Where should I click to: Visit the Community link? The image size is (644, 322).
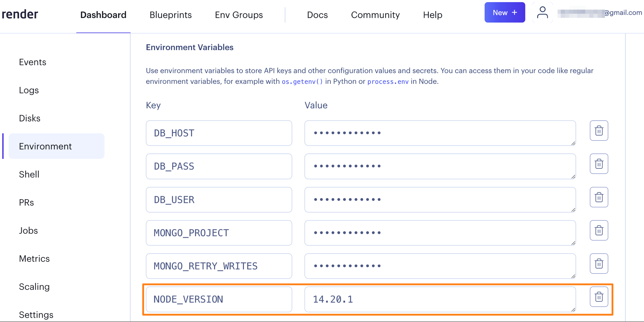[x=375, y=15]
